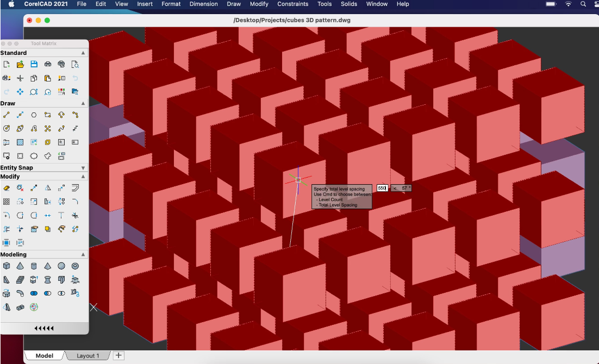Open Spotlight search in the menu bar
The width and height of the screenshot is (599, 364).
pos(583,4)
